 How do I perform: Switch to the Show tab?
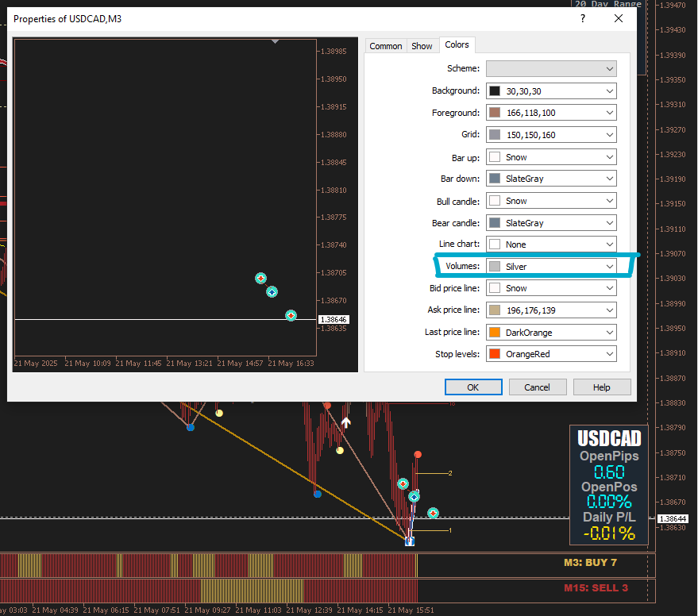pyautogui.click(x=422, y=46)
